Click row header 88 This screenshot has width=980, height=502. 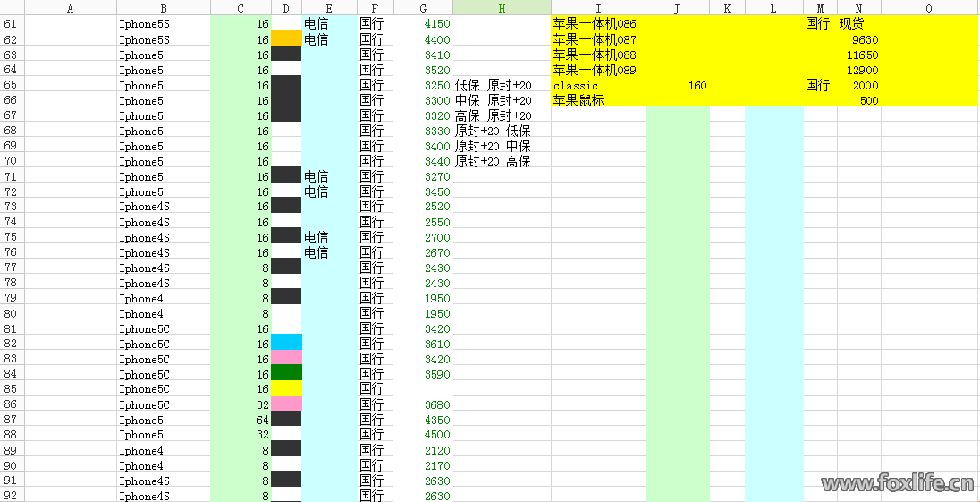[11, 436]
